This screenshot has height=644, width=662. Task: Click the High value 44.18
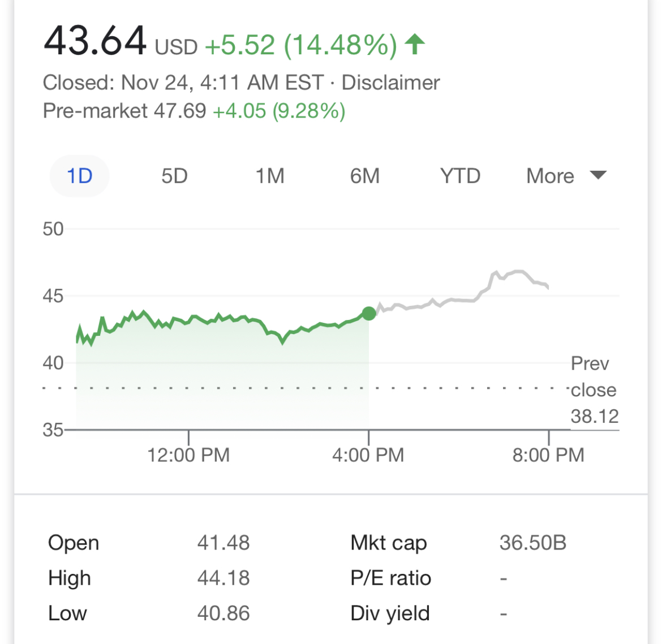pos(223,578)
